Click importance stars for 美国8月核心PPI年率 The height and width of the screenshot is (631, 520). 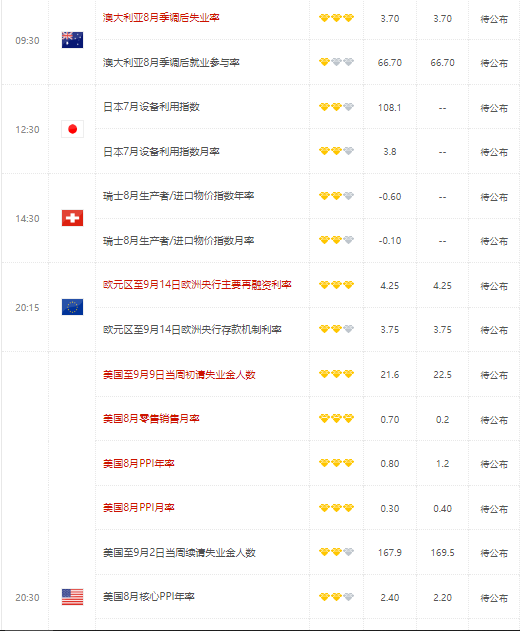(x=336, y=597)
